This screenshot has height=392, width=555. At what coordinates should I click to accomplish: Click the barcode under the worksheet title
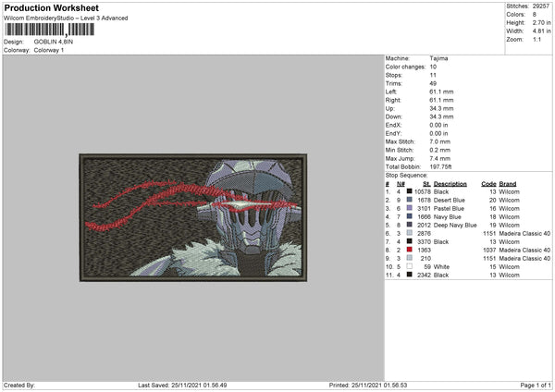click(x=50, y=30)
